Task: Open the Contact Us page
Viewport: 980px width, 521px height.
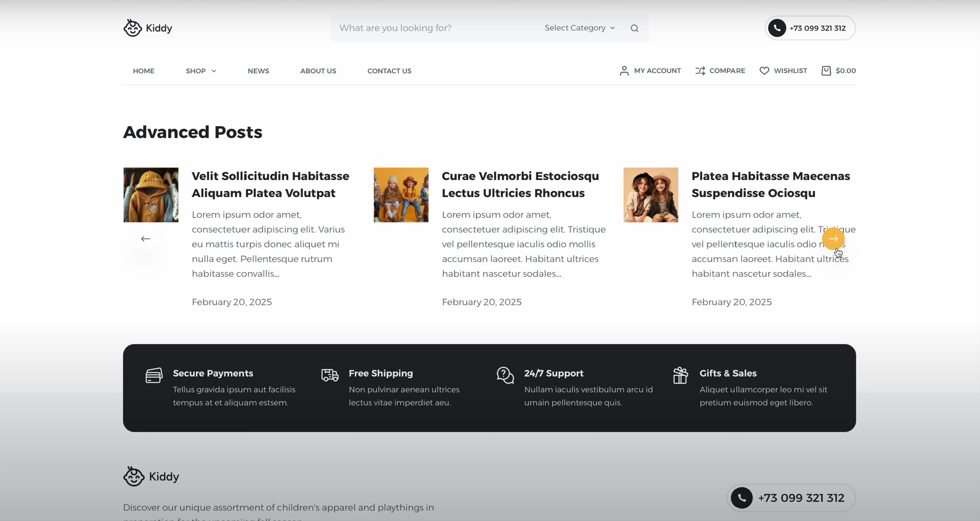Action: click(x=389, y=71)
